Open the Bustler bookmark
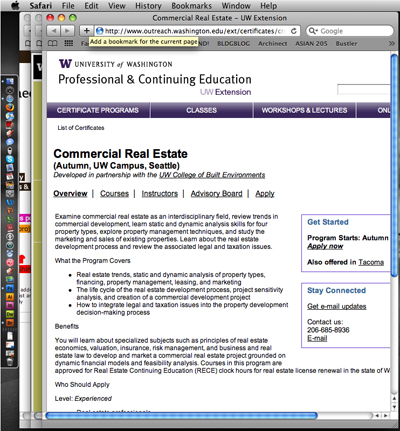Viewport: 400px width, 431px height. click(x=346, y=44)
